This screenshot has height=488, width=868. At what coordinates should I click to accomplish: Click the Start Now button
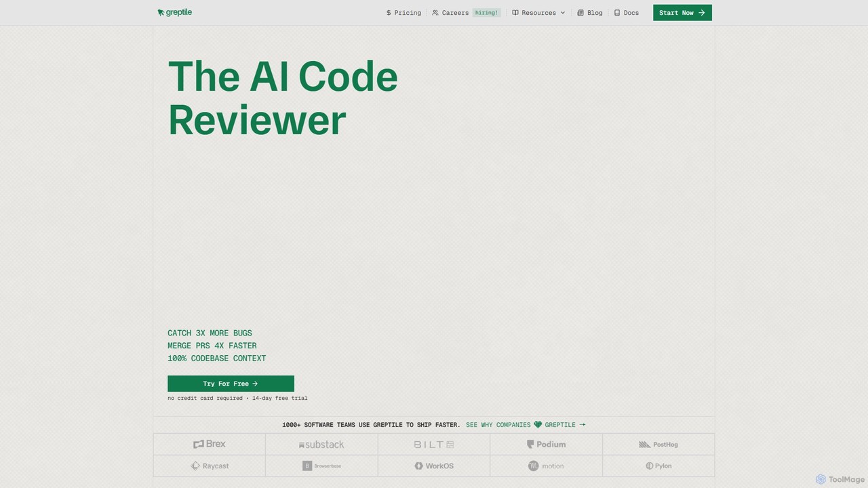point(682,13)
